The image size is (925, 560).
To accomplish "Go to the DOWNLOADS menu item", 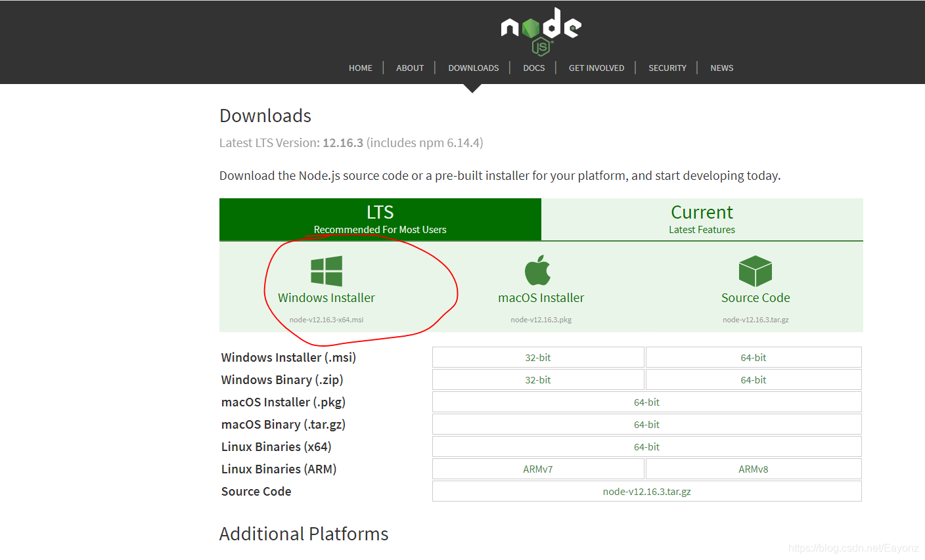I will pyautogui.click(x=474, y=68).
